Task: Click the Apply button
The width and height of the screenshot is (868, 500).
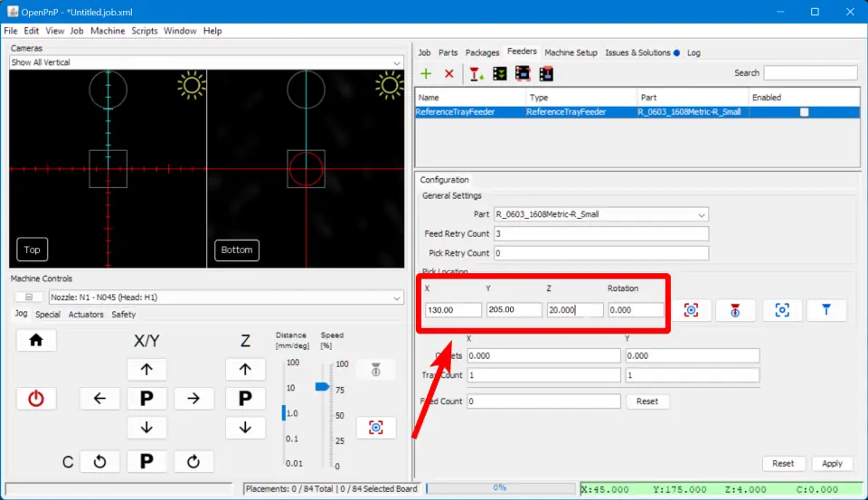Action: tap(832, 463)
